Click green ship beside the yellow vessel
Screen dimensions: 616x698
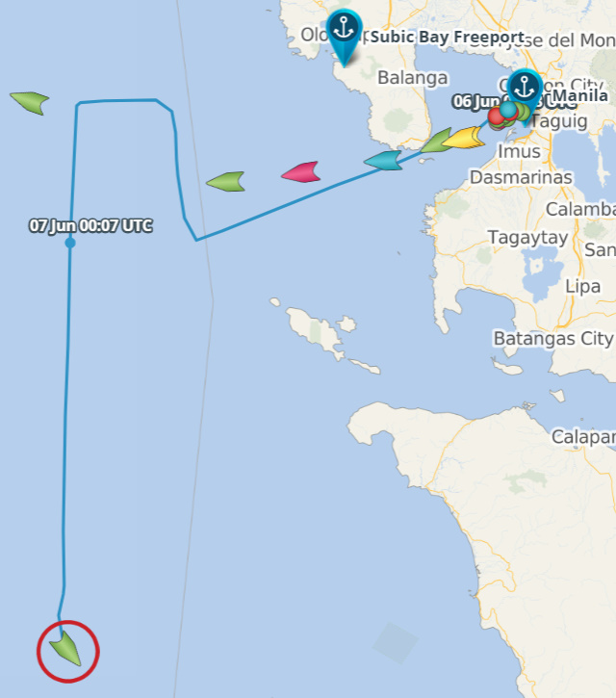tap(436, 141)
